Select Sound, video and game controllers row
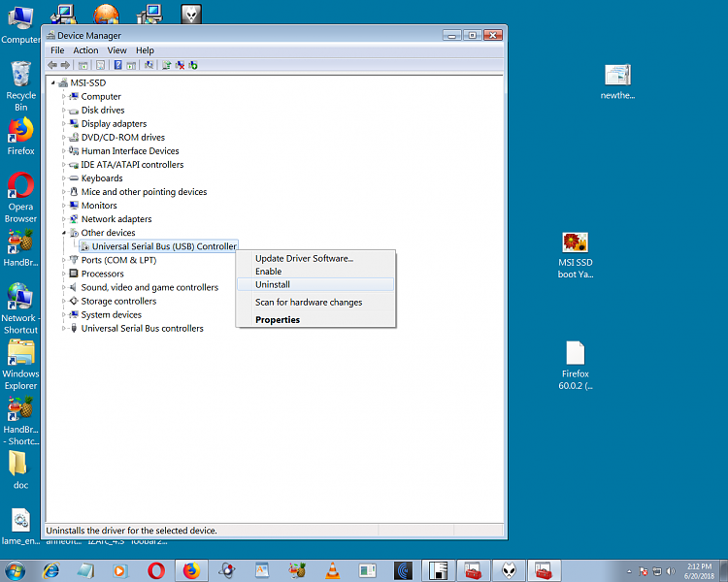728x582 pixels. click(144, 287)
